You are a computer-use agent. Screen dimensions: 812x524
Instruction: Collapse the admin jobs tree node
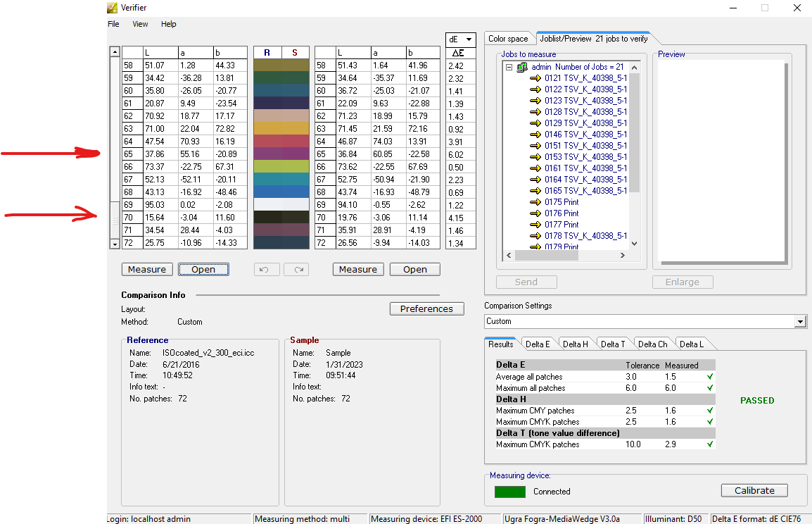tap(509, 67)
